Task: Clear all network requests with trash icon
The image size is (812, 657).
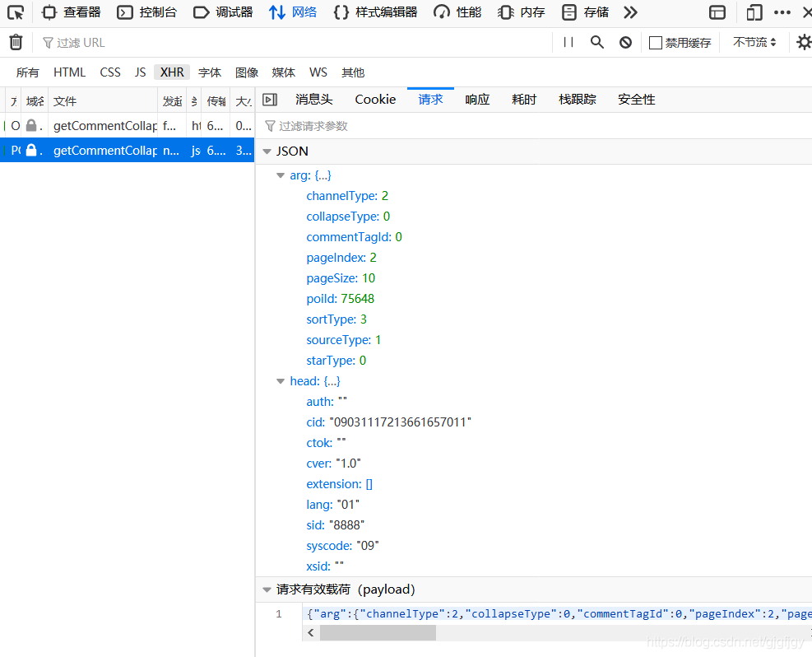Action: tap(14, 41)
